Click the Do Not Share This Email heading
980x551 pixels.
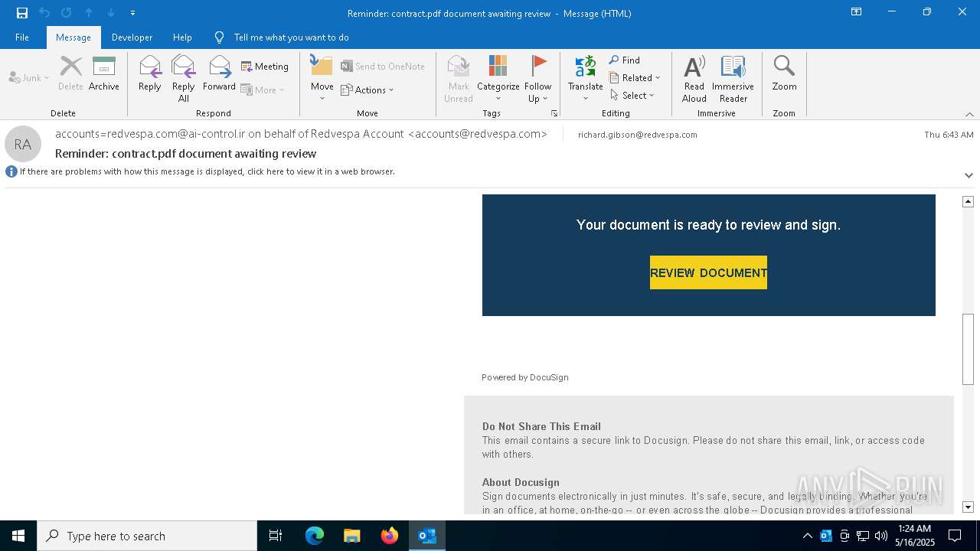tap(541, 426)
